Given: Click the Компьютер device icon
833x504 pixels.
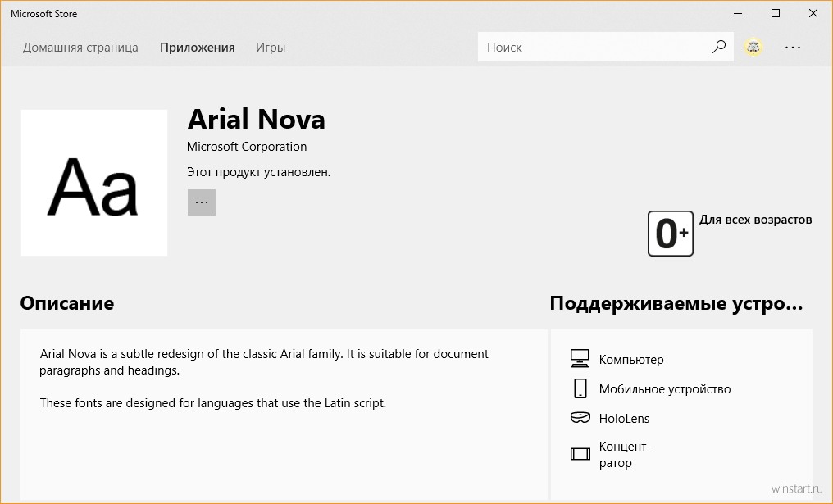Looking at the screenshot, I should (580, 358).
